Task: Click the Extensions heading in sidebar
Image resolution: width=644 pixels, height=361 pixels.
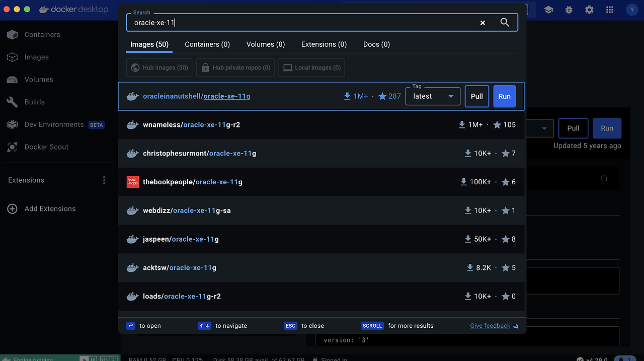Action: [x=26, y=180]
